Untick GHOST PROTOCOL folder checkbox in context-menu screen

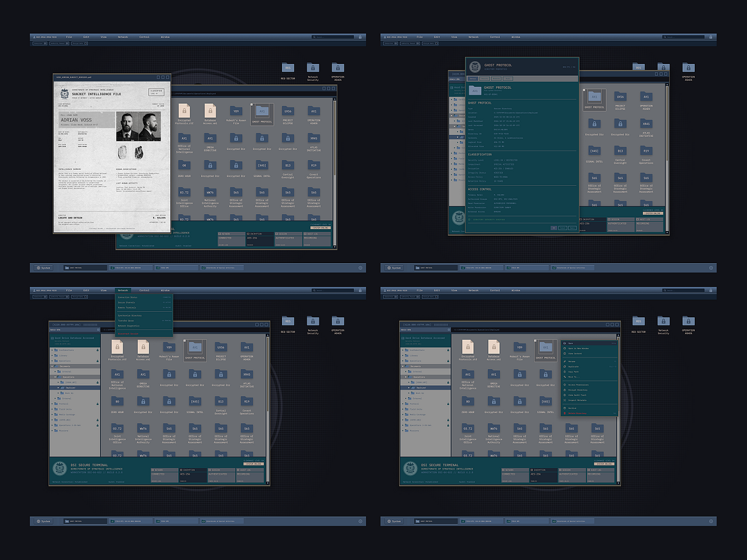(x=535, y=340)
